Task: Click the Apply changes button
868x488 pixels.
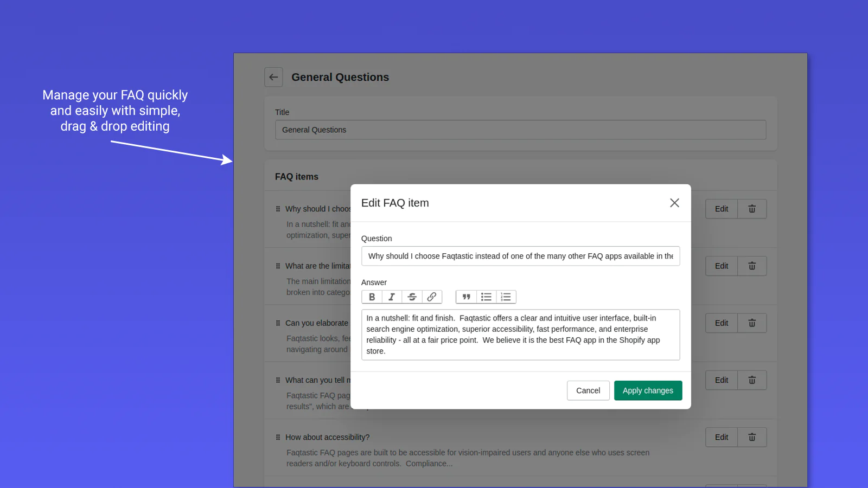Action: pyautogui.click(x=648, y=390)
